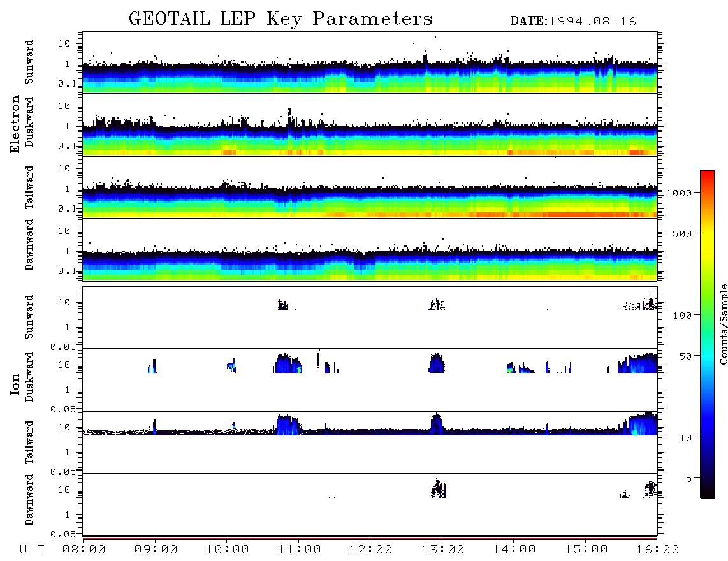This screenshot has width=728, height=561.
Task: Click the 12:00 time tick label
Action: click(x=371, y=550)
